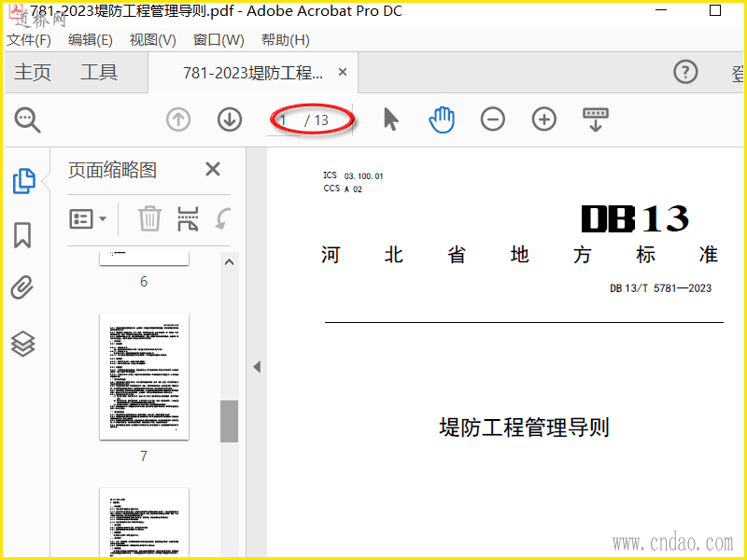747x560 pixels.
Task: Switch to the 工具 tab
Action: click(x=99, y=73)
